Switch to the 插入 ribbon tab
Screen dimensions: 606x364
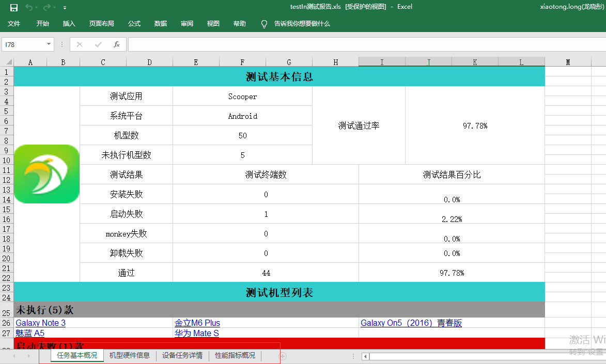[x=69, y=24]
